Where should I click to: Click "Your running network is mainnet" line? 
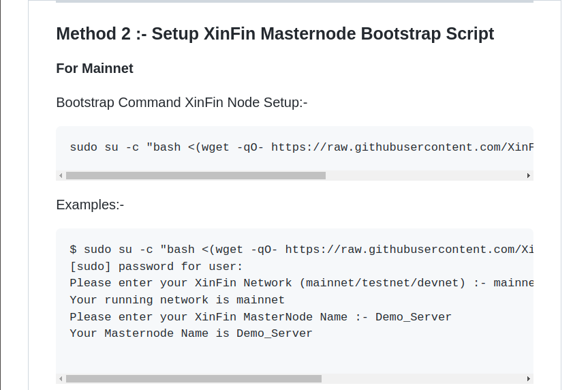click(177, 300)
